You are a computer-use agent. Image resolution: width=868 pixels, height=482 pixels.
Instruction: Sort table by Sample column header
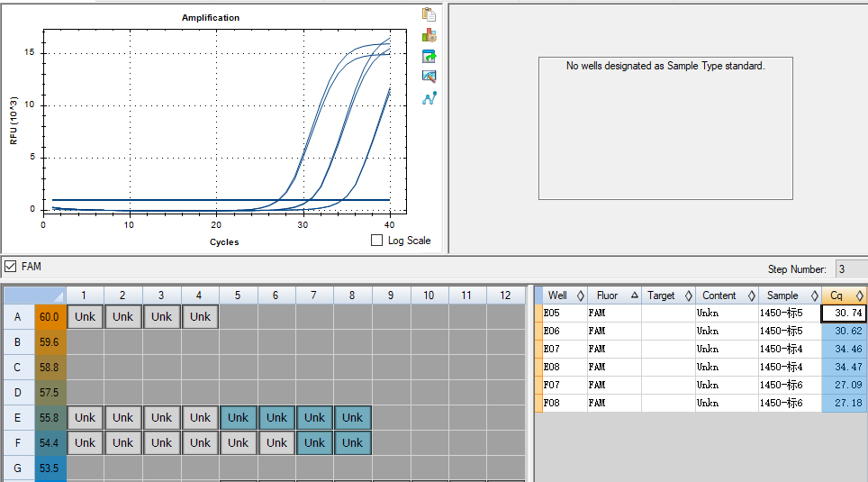coord(790,296)
